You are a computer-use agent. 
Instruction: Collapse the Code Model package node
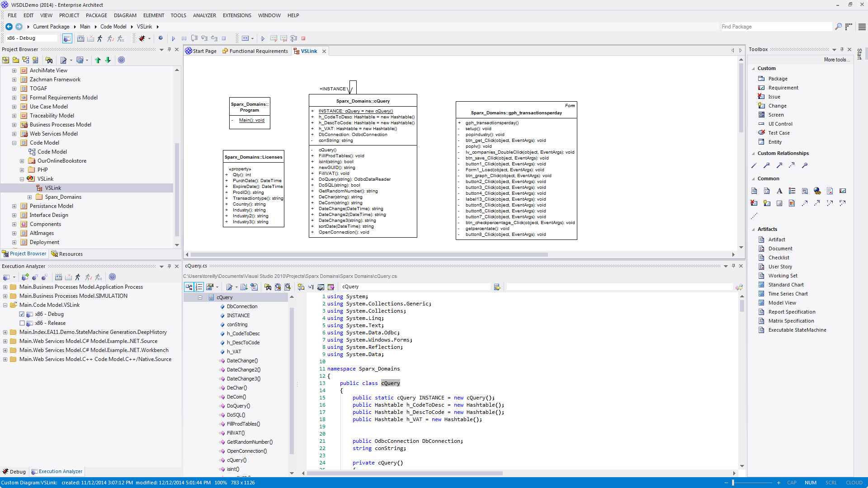pyautogui.click(x=14, y=143)
